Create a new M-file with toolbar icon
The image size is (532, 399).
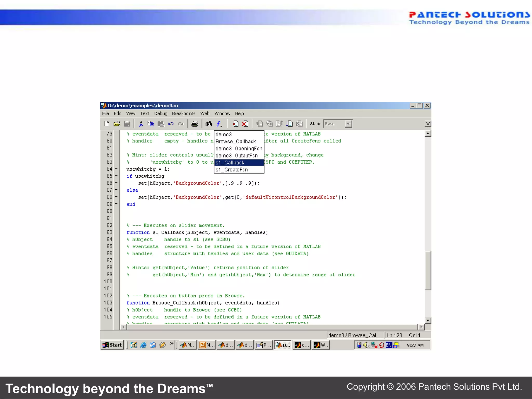click(x=107, y=124)
